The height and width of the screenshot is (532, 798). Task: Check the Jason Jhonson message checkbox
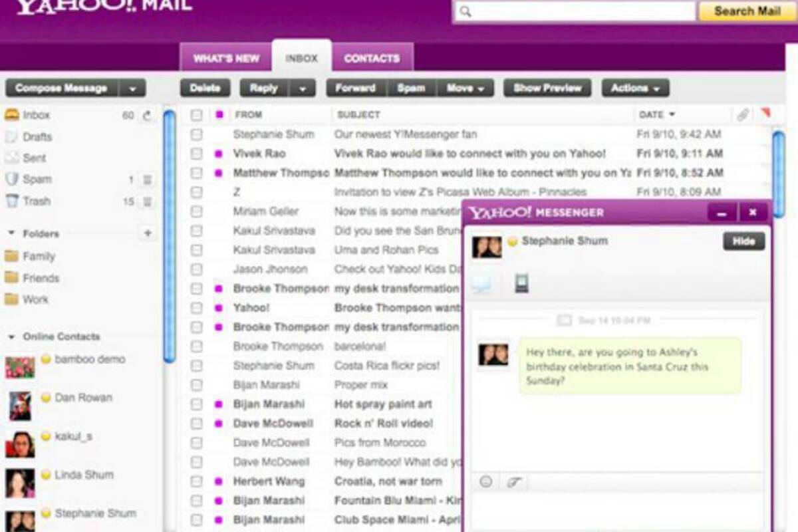196,269
